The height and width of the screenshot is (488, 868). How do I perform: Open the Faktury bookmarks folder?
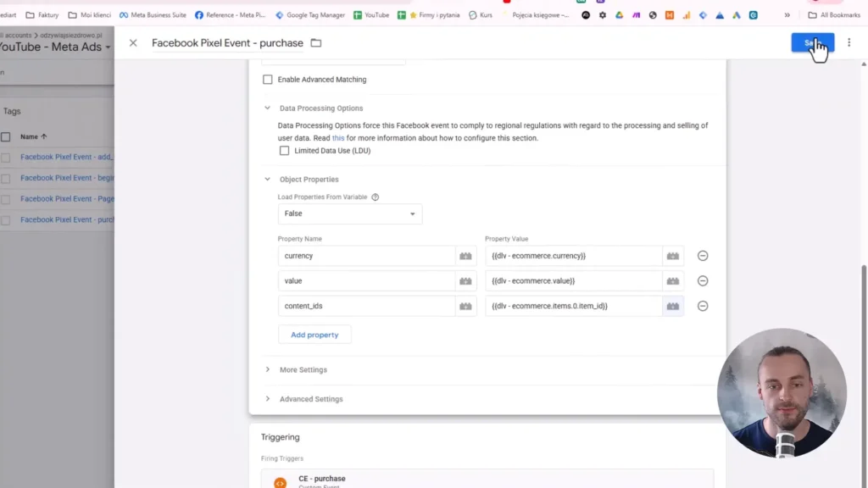42,15
